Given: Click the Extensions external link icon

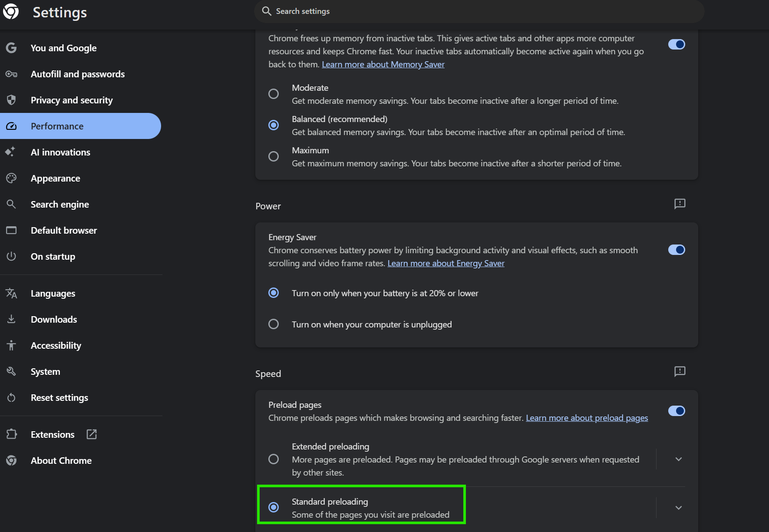Looking at the screenshot, I should (92, 434).
